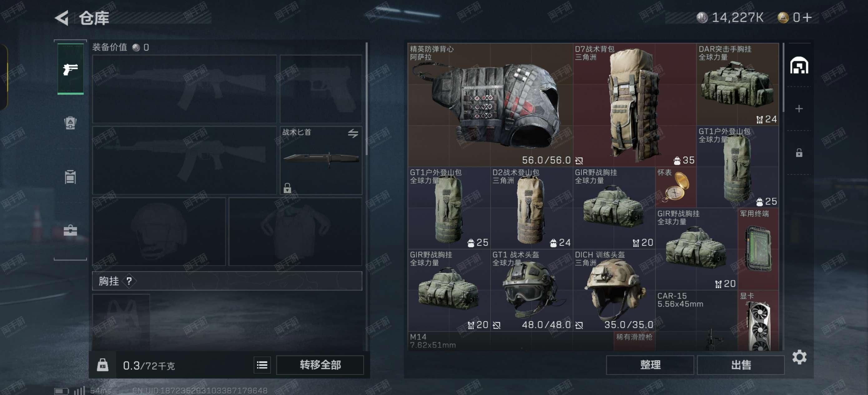
Task: Click the Transfer All (转移全部) button
Action: tap(320, 365)
